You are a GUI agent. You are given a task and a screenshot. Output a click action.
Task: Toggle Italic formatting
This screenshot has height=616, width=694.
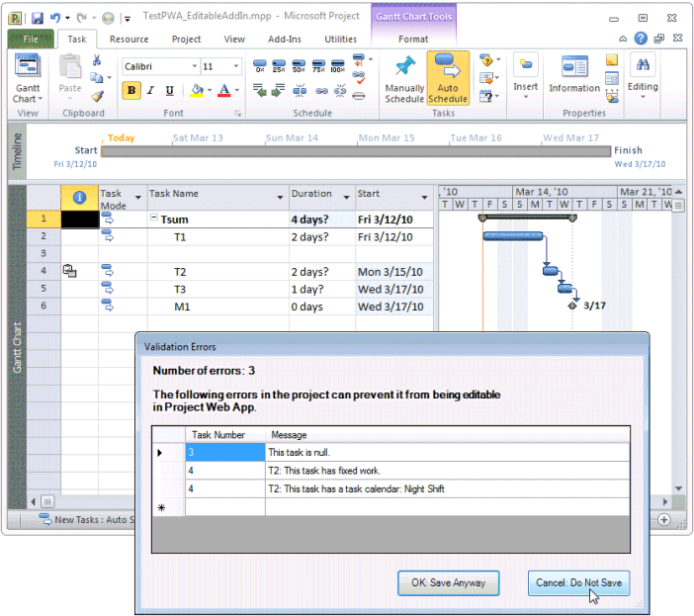pyautogui.click(x=150, y=90)
